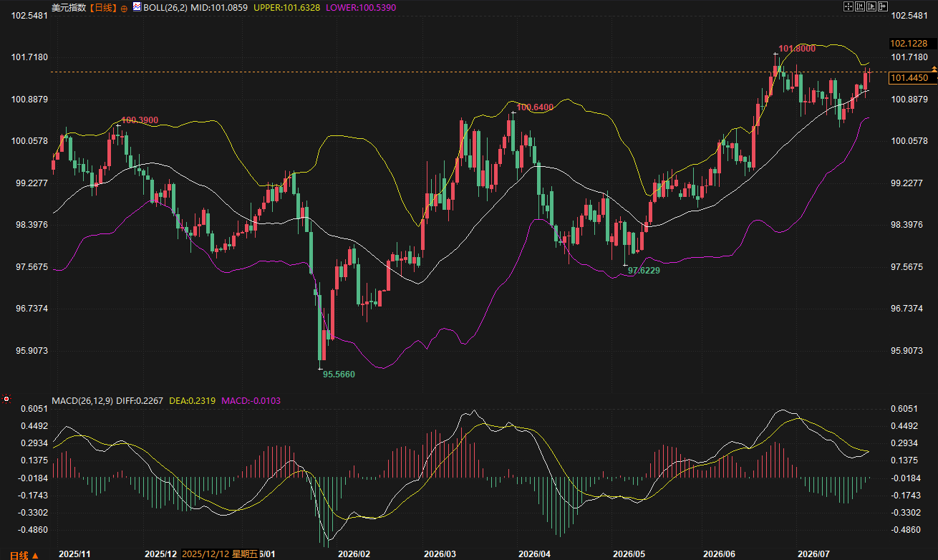Click the 101.8000 high price label
938x560 pixels.
797,49
